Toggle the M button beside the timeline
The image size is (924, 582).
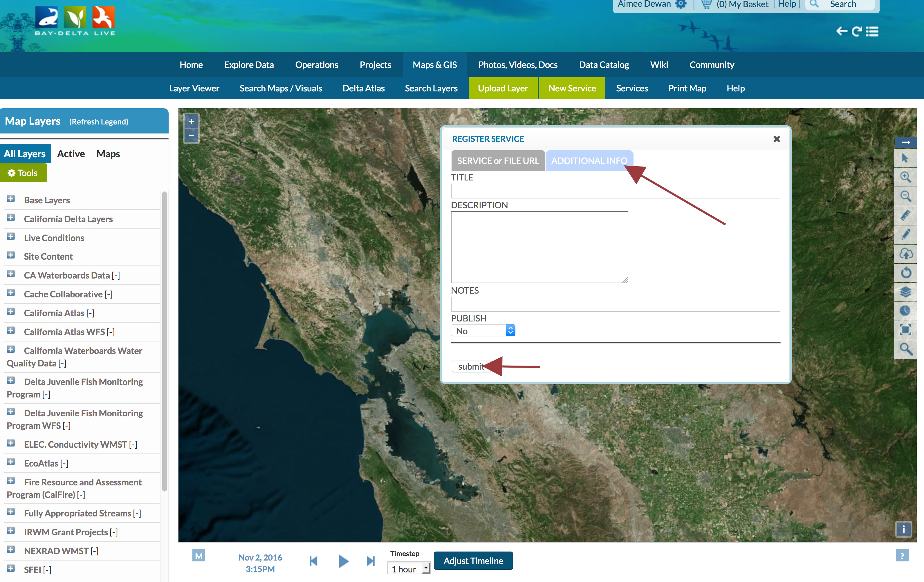(x=198, y=556)
